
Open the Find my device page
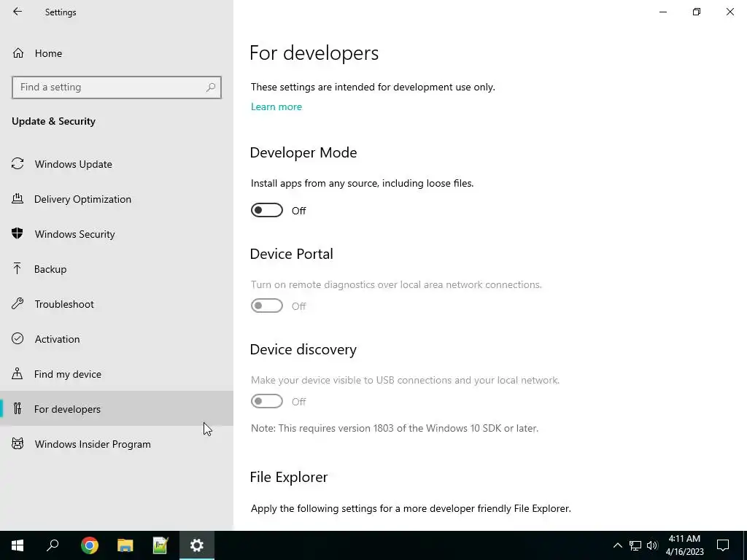(117, 374)
